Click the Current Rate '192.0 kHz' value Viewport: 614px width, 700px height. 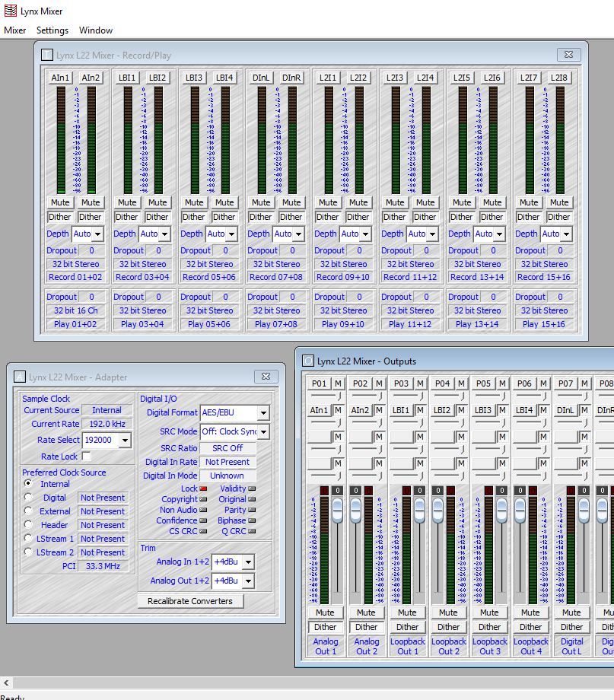107,424
